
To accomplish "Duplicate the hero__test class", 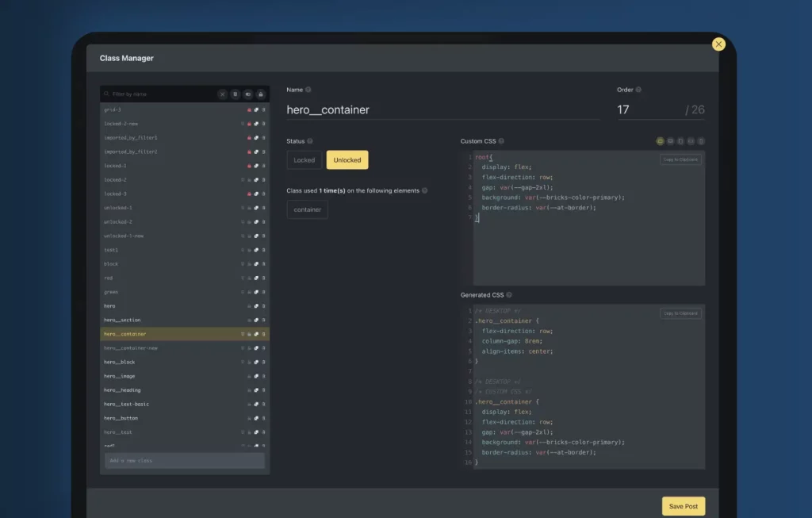I will click(256, 432).
